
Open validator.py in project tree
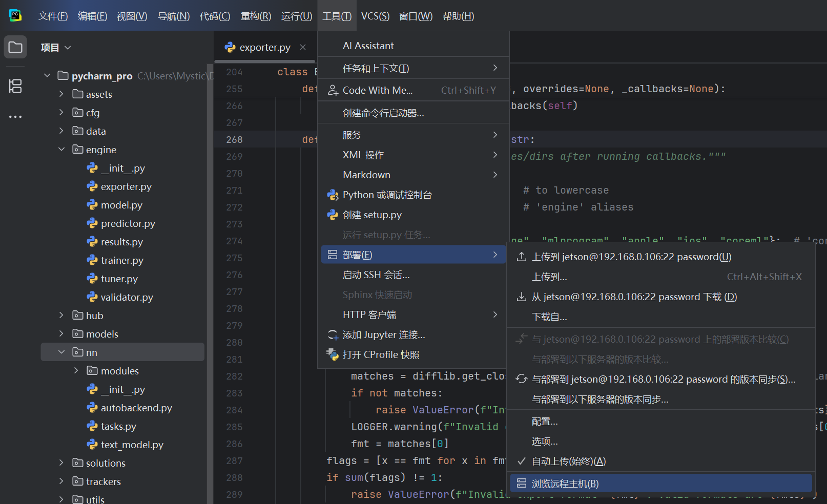[x=127, y=297]
